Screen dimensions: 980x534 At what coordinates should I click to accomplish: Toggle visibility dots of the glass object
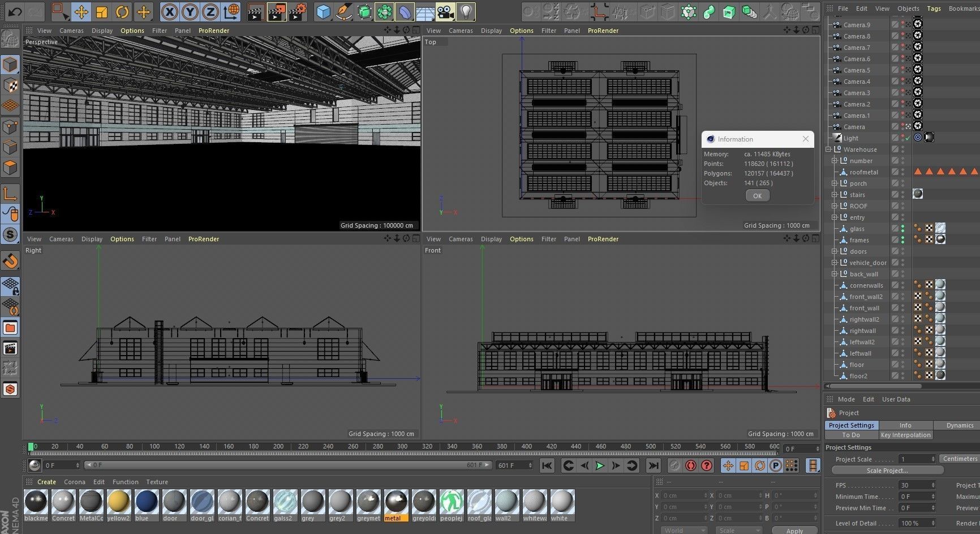pyautogui.click(x=902, y=228)
